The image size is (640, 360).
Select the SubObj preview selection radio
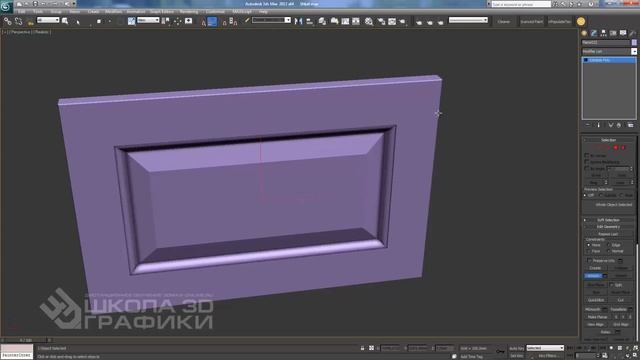pos(601,195)
